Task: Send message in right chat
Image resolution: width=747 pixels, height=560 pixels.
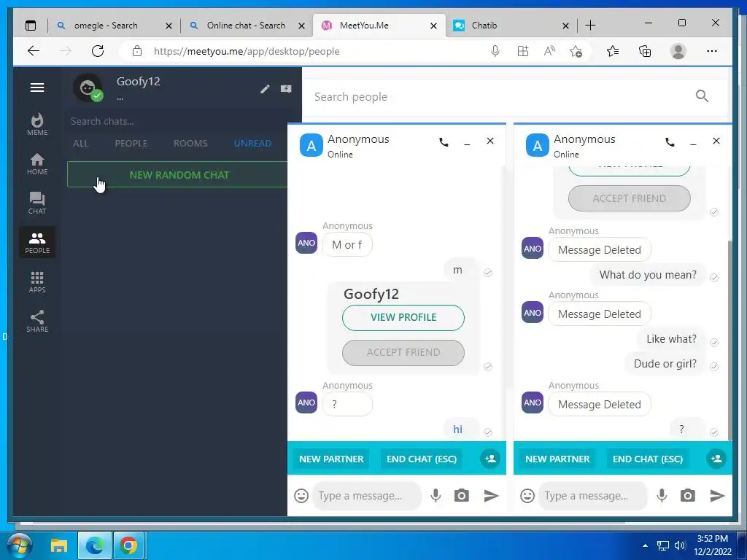Action: pos(718,496)
